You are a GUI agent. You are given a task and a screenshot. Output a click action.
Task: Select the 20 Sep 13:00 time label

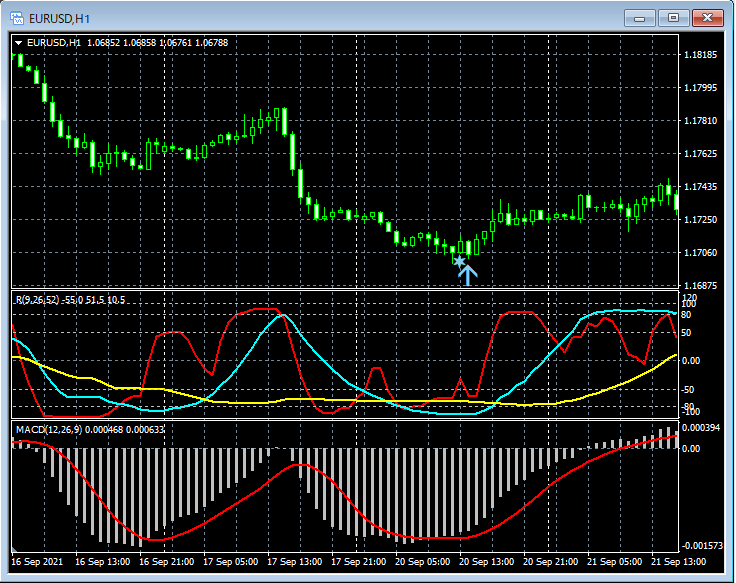click(x=485, y=562)
